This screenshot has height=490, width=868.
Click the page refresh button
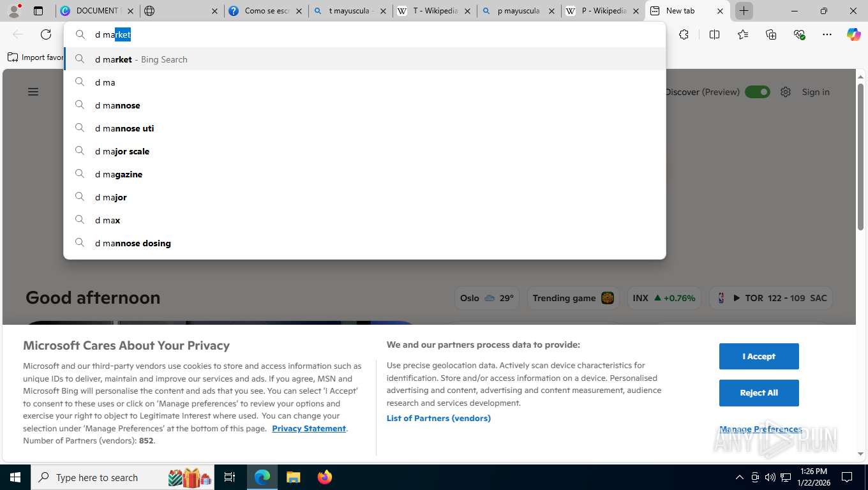click(x=46, y=34)
